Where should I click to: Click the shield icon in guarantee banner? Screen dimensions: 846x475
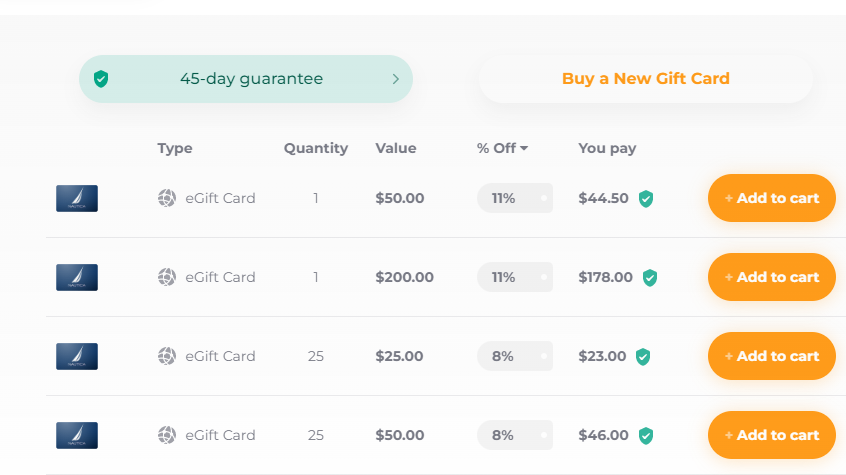(x=100, y=79)
